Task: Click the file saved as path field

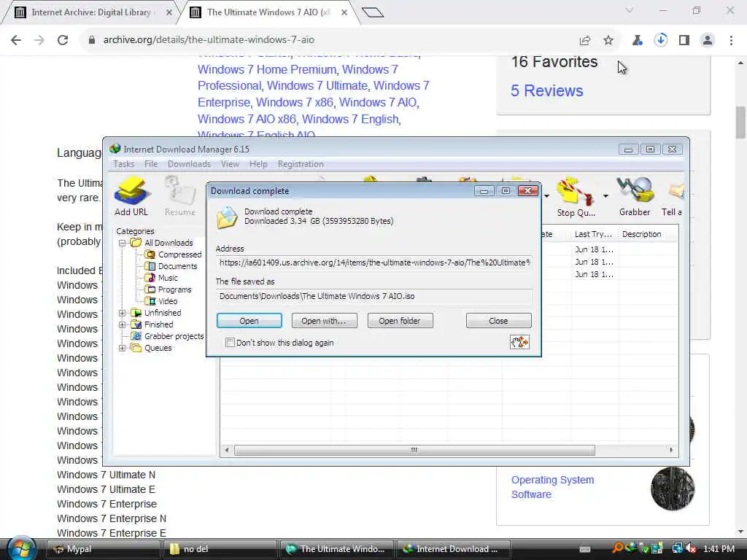Action: (374, 296)
